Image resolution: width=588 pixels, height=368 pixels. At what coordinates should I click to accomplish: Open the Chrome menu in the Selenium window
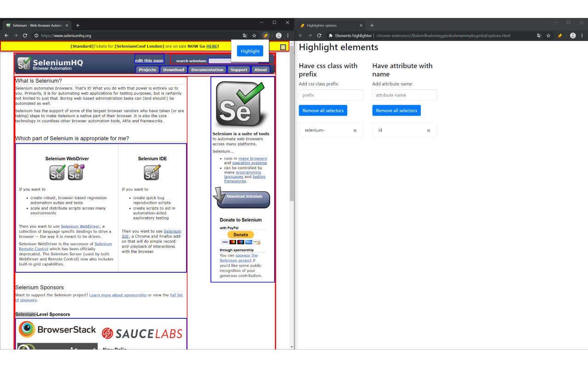[x=288, y=35]
